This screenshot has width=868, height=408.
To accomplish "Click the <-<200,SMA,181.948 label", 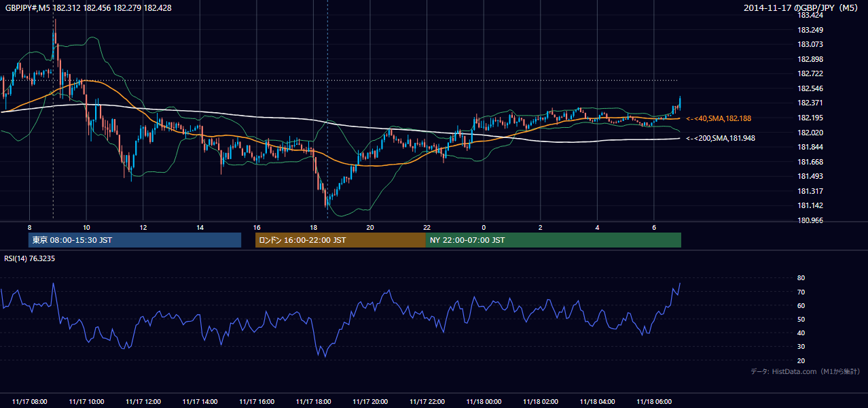I will click(x=721, y=138).
